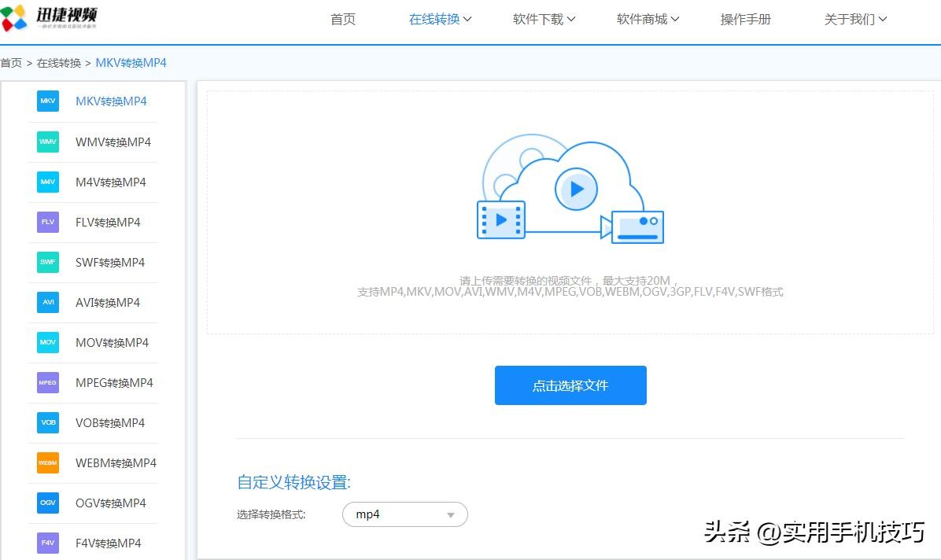Click the SWF format icon
Screen dimensions: 941x560
[48, 263]
